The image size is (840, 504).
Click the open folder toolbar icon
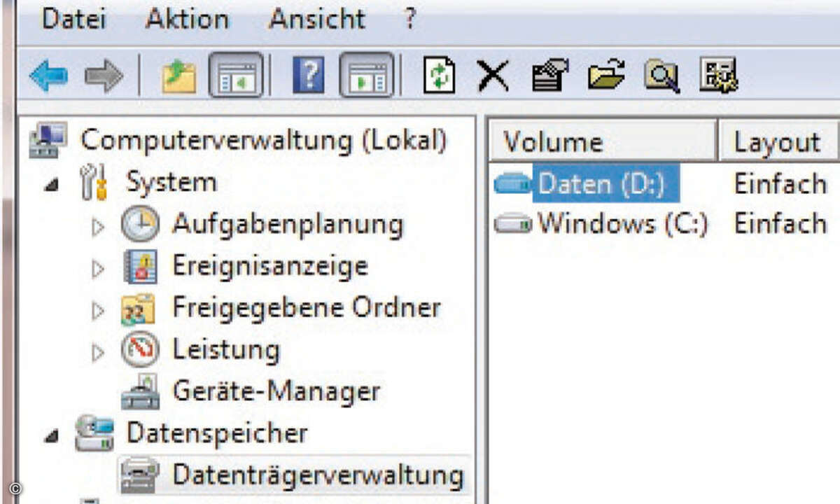[x=606, y=75]
